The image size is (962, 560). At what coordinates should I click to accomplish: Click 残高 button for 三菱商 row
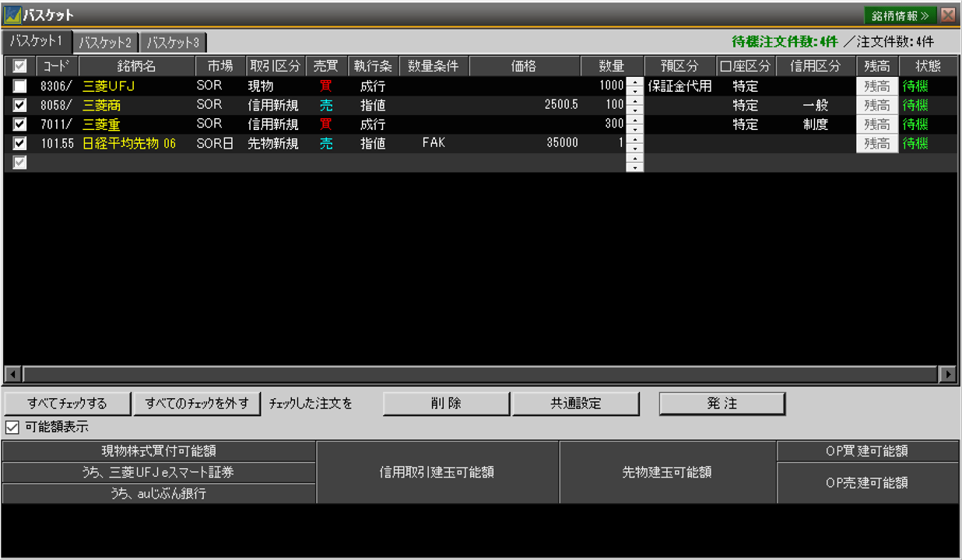click(877, 105)
